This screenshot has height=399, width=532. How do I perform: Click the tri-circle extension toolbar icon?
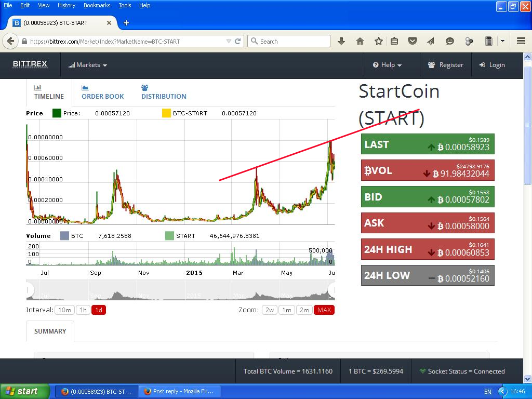click(469, 42)
